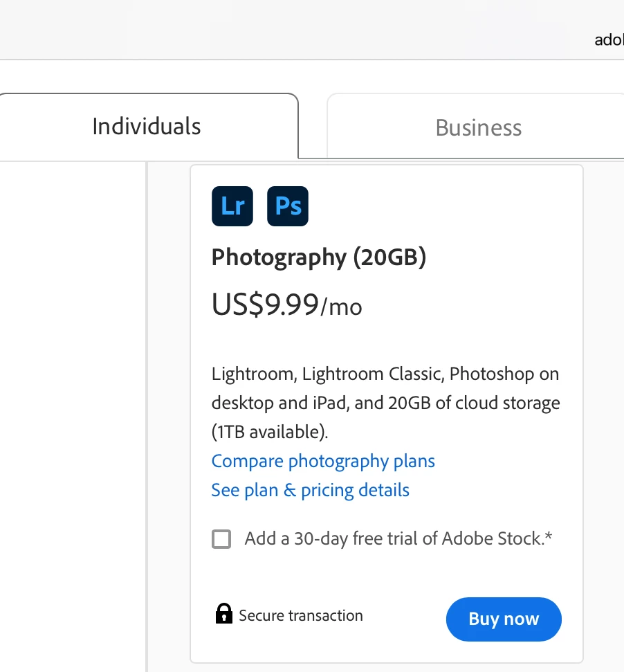Screen dimensions: 624x672
Task: Click the address bar showing adobe URL
Action: click(609, 40)
